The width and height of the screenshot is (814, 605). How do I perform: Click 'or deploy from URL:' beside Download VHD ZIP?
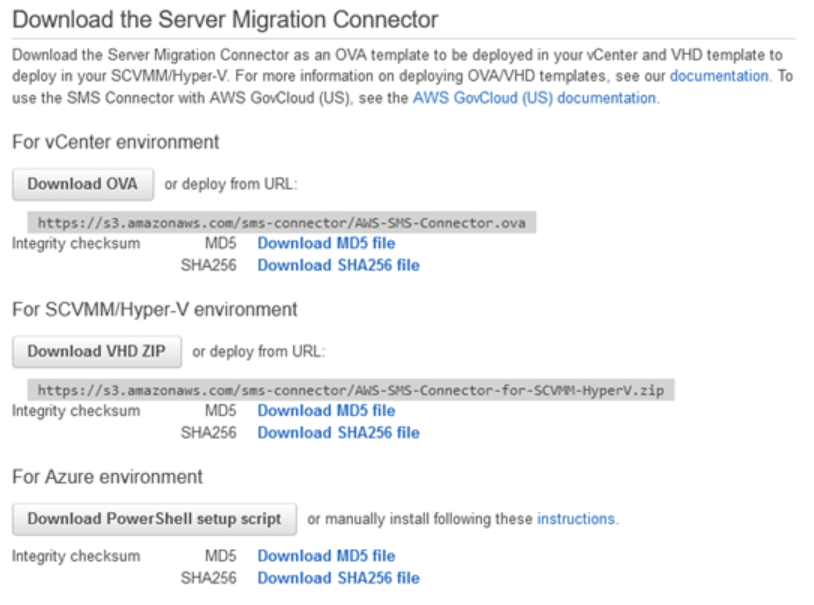coord(259,352)
